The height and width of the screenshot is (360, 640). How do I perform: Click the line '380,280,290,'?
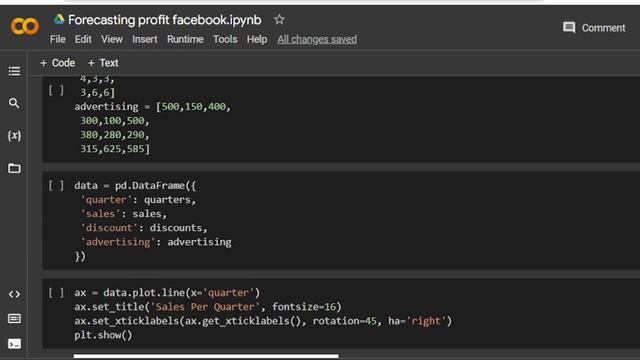pos(115,135)
